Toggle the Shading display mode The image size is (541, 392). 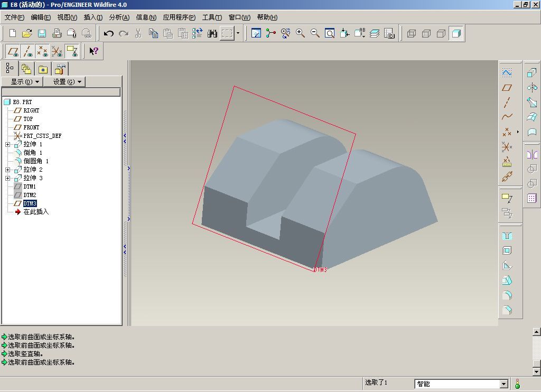coord(456,33)
